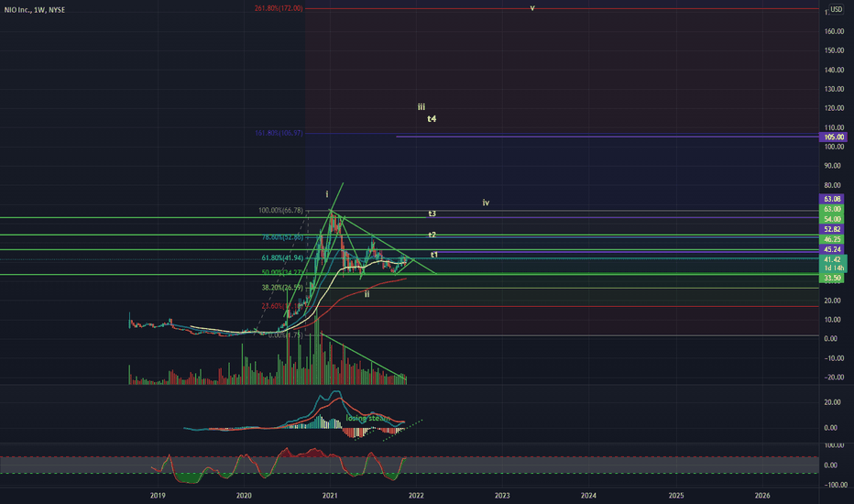
Task: Click the 2024 label on the time axis
Action: [588, 495]
